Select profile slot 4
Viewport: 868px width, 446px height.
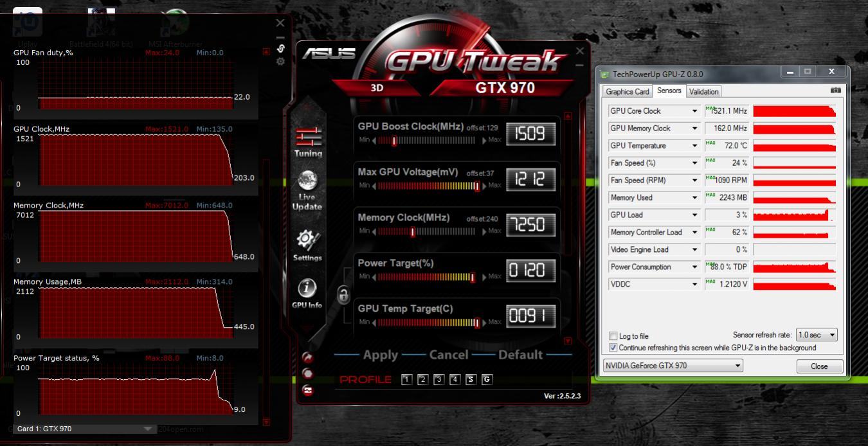[x=455, y=379]
